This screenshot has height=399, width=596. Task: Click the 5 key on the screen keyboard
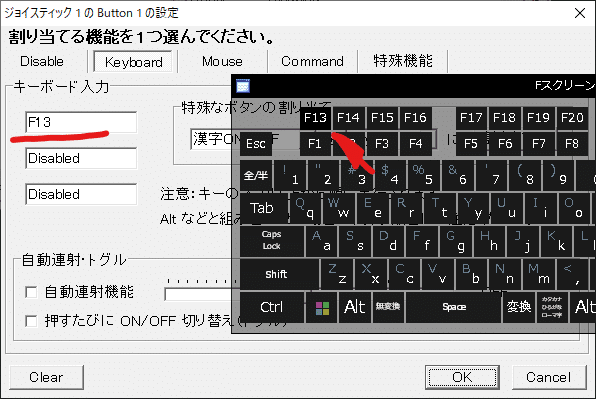423,176
